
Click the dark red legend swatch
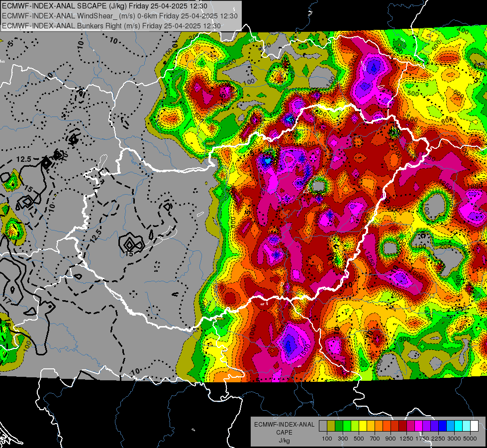pyautogui.click(x=402, y=426)
